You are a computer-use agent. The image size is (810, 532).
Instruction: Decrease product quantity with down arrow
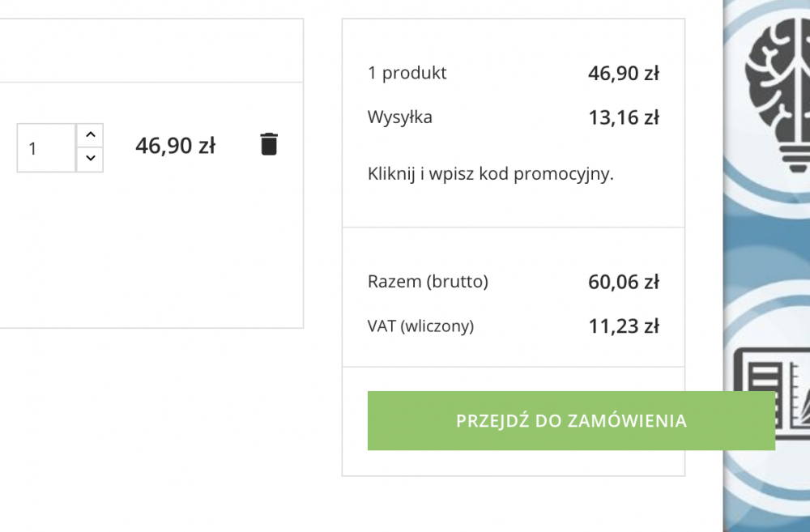90,160
